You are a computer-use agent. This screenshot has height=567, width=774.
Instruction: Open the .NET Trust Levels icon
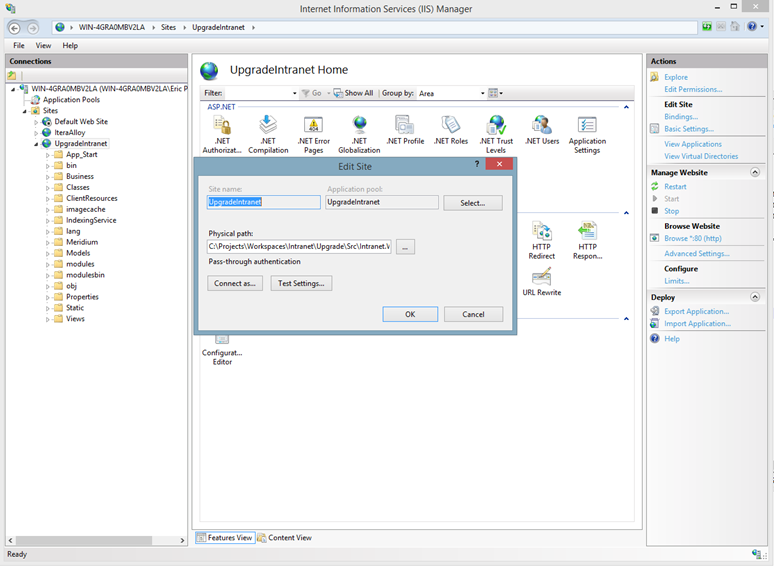pyautogui.click(x=496, y=126)
